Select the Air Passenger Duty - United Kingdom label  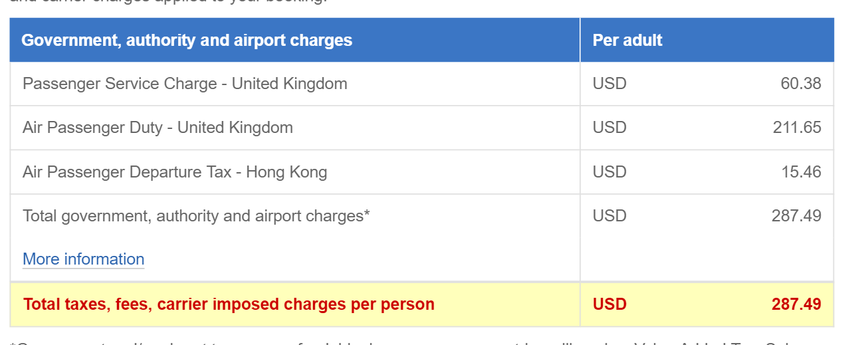pos(158,128)
